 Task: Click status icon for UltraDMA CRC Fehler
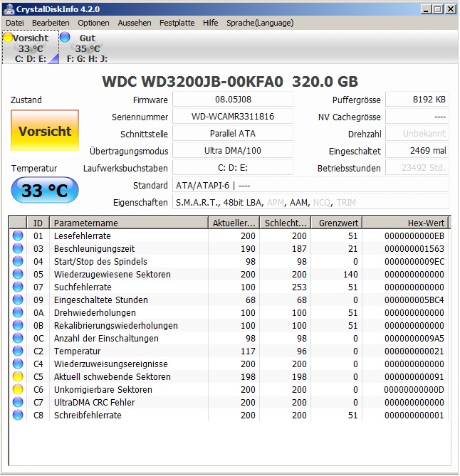click(18, 402)
